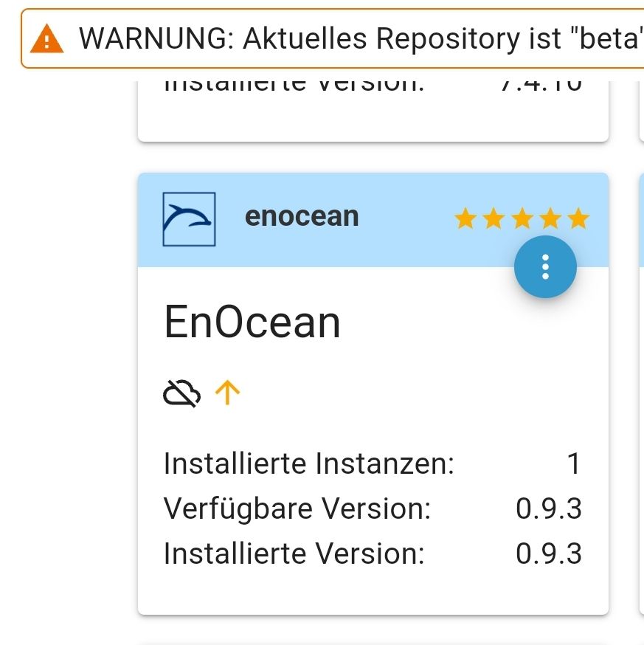Select EnOcean's installed version number 0.9.3

[549, 553]
